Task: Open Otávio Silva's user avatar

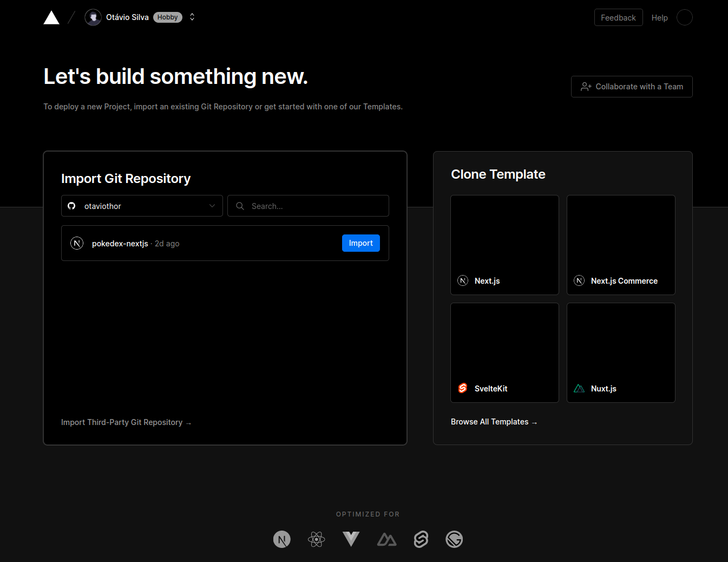Action: point(93,17)
